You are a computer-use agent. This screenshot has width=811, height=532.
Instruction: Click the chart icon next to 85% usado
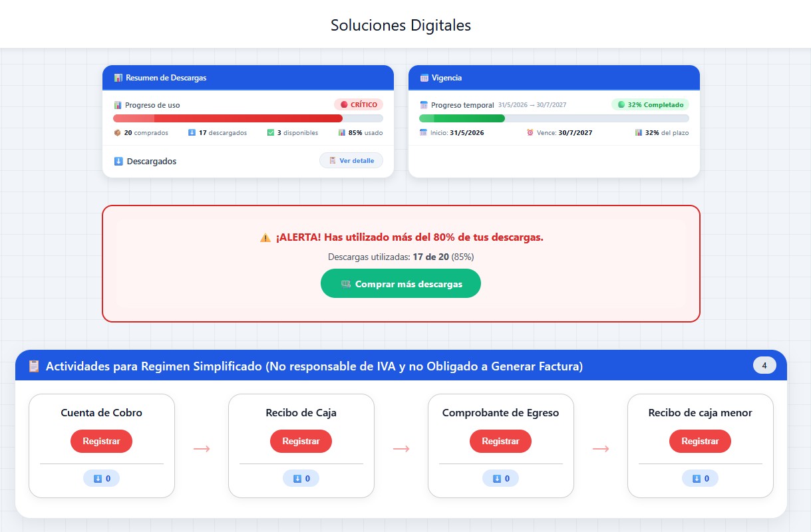click(342, 133)
